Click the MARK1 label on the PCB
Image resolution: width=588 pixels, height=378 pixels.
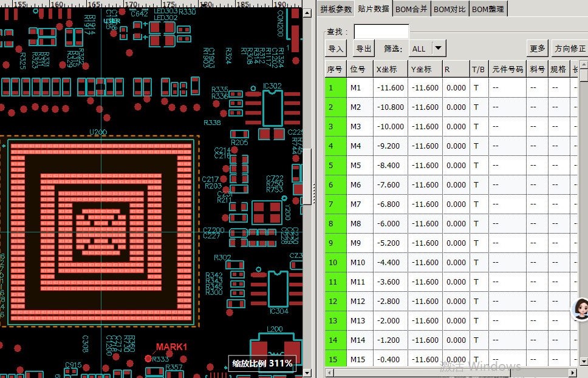[x=171, y=347]
